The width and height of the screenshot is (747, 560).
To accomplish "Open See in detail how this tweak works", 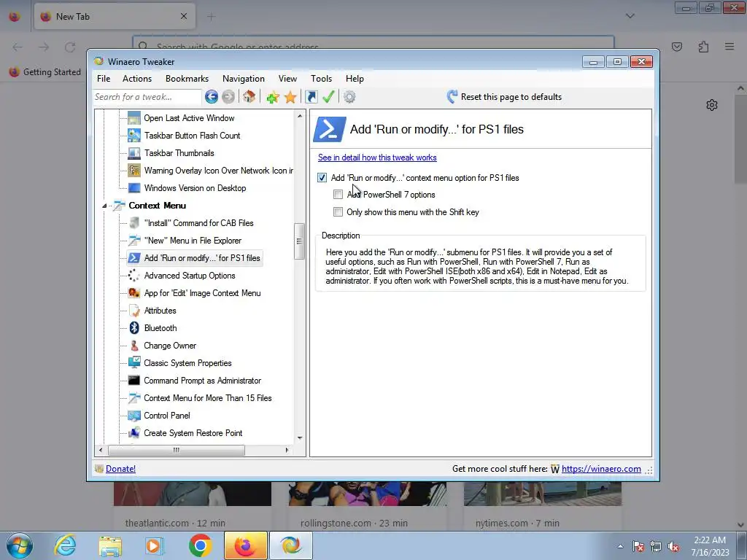I will (x=377, y=157).
